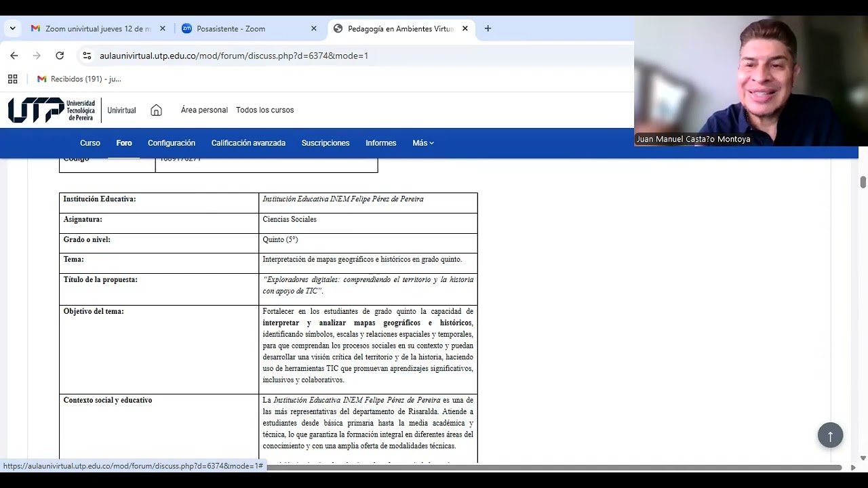868x488 pixels.
Task: Open Todos los cursos
Action: pos(265,110)
